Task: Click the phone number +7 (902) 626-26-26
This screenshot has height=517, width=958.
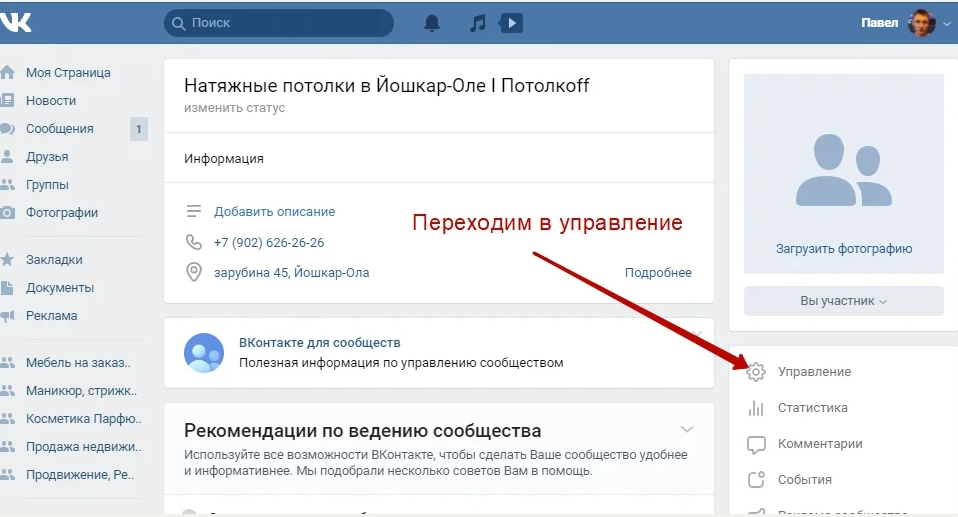Action: coord(269,243)
